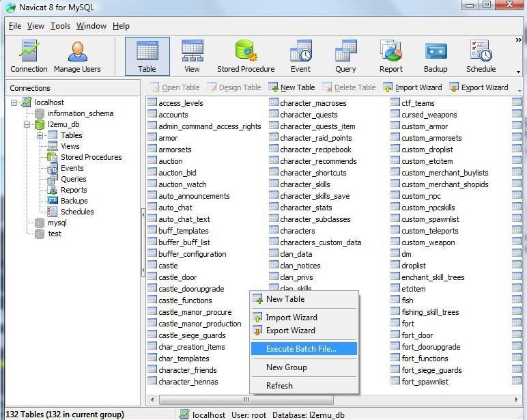
Task: Select the l2emu_db database icon in tree
Action: click(40, 125)
